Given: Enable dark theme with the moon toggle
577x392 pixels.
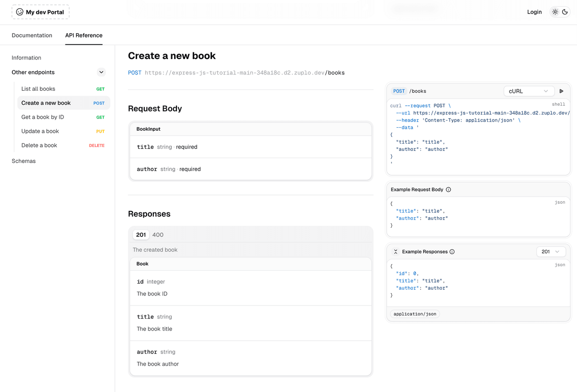Looking at the screenshot, I should pos(566,12).
